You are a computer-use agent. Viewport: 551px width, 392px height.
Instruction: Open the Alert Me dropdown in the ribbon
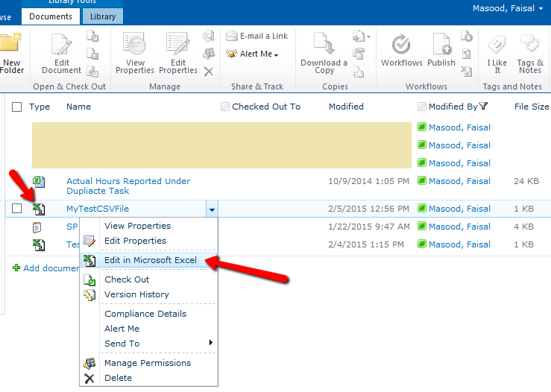pos(276,55)
